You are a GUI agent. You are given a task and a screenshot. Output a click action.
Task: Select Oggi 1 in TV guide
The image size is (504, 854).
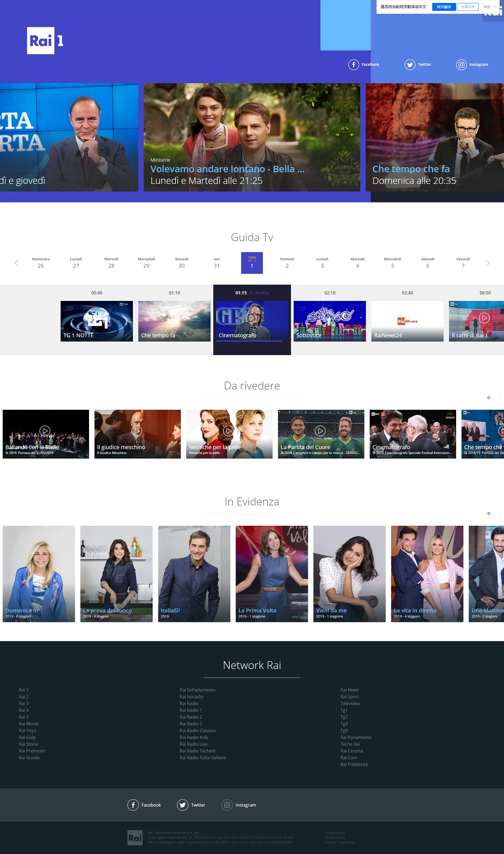click(x=252, y=263)
